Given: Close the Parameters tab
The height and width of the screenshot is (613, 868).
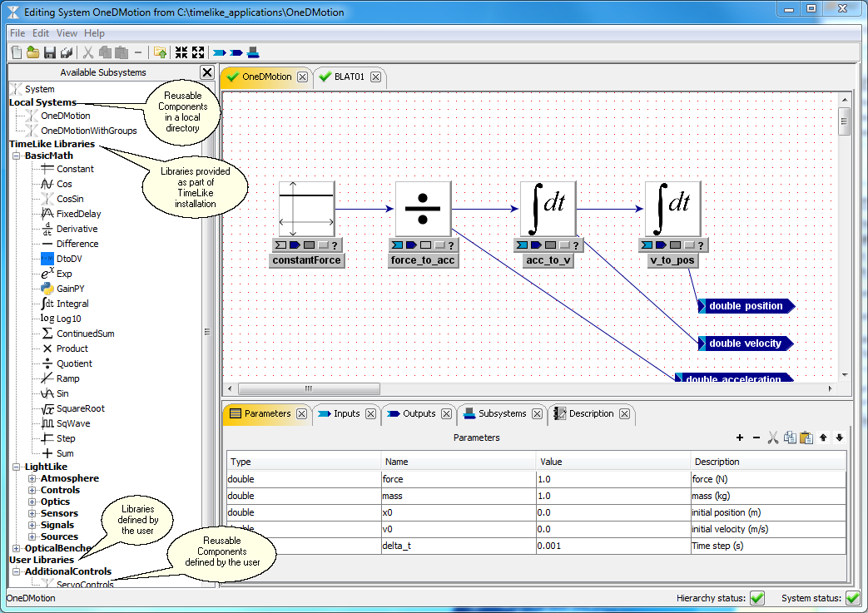Looking at the screenshot, I should 302,414.
